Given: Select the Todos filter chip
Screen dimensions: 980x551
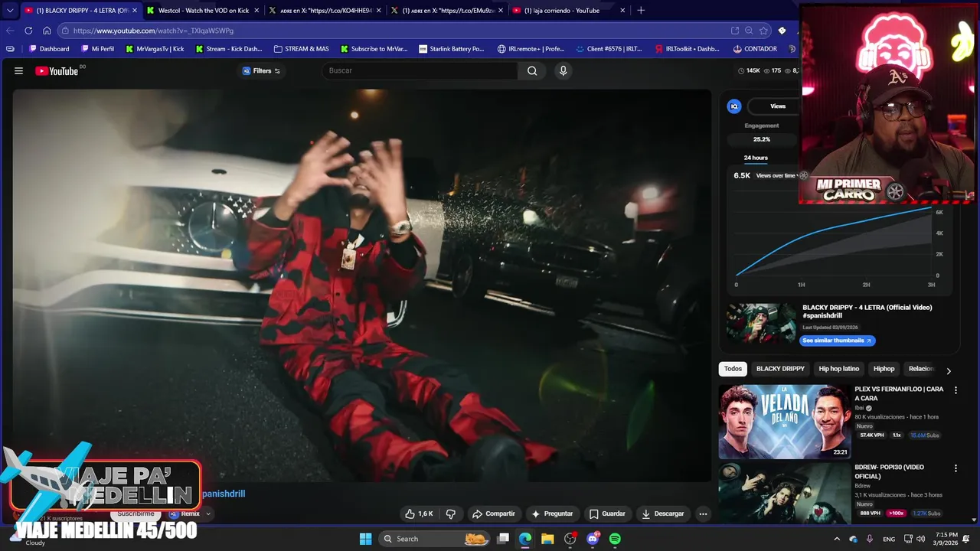Looking at the screenshot, I should click(733, 369).
